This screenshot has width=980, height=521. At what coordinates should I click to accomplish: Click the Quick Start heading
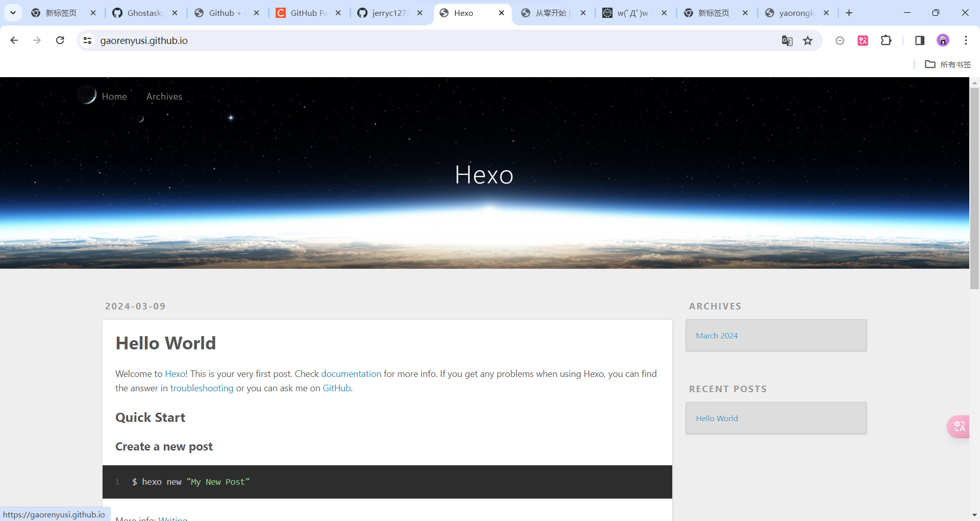tap(150, 417)
